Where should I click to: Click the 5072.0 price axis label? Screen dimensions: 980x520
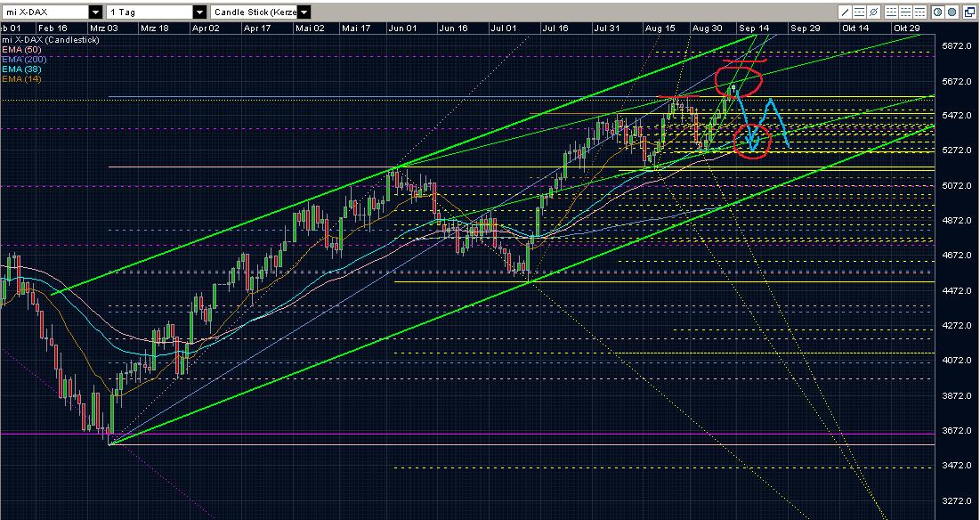coord(958,185)
